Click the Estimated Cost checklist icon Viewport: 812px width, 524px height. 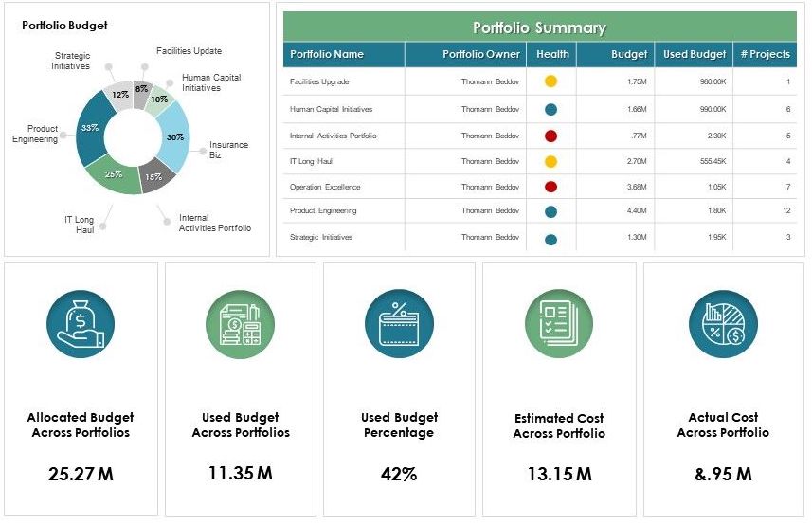(x=558, y=324)
